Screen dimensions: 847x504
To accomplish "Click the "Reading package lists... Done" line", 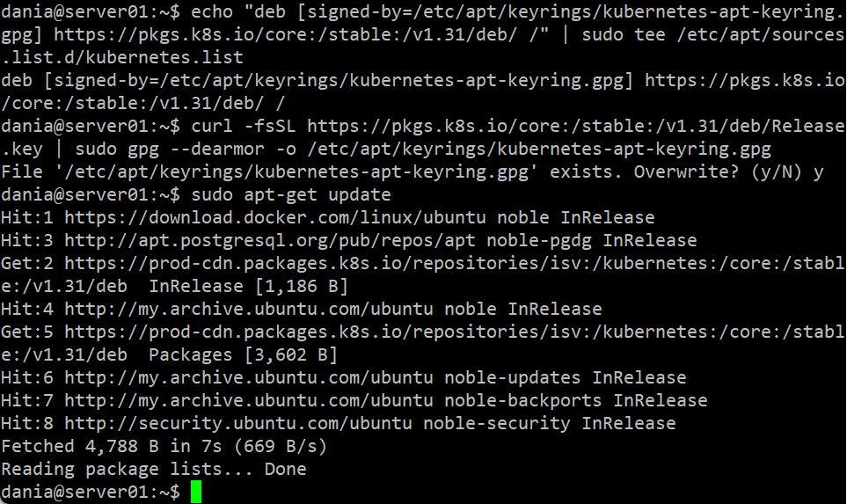I will [x=154, y=469].
